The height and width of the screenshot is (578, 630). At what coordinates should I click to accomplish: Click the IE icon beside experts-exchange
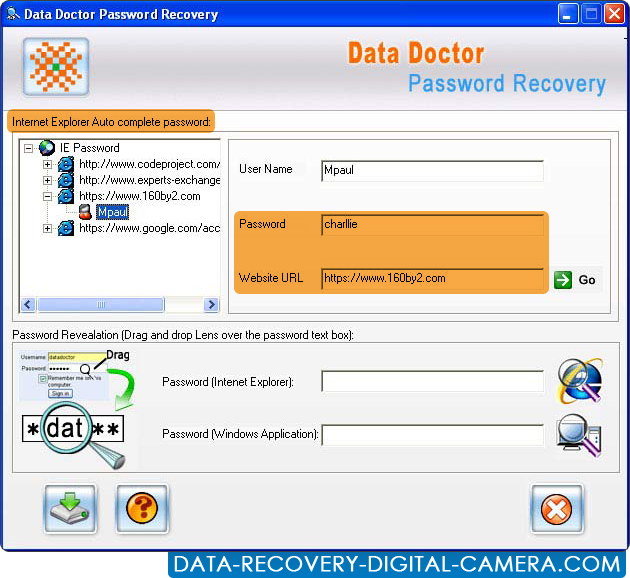(65, 180)
